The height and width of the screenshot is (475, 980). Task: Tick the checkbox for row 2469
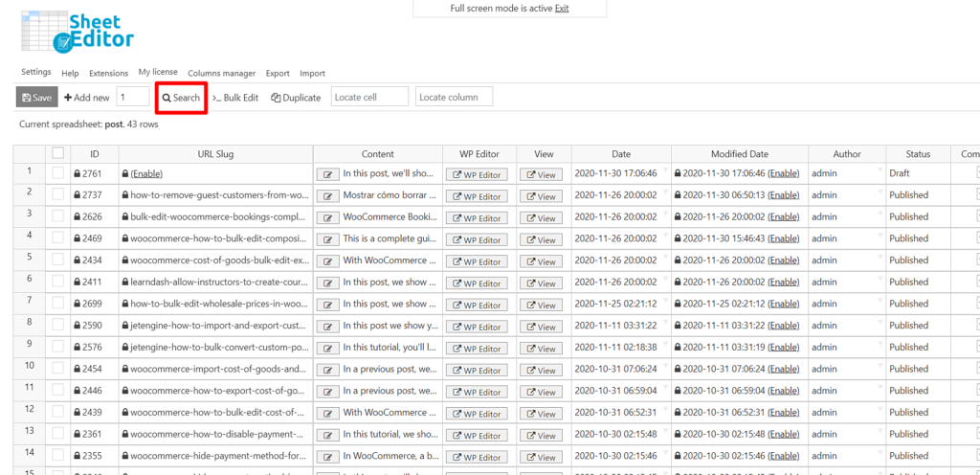(58, 238)
